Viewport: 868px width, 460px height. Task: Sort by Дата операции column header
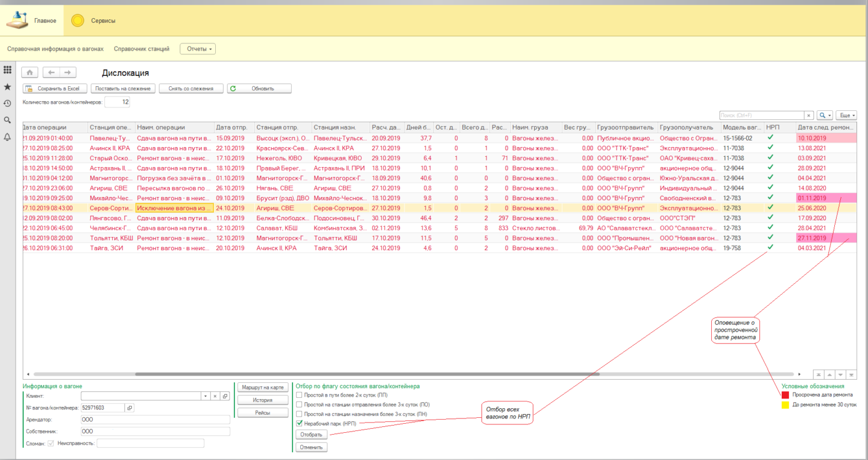click(x=55, y=127)
